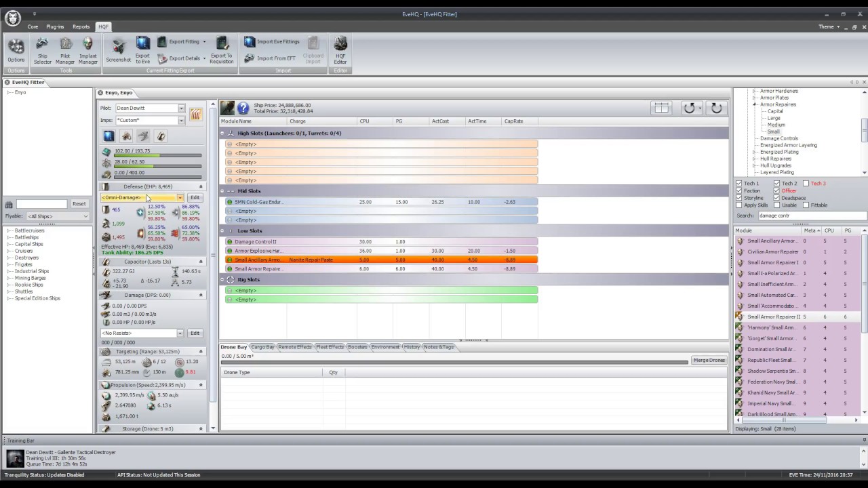This screenshot has width=868, height=488.
Task: Click the ship filter text box
Action: coord(41,204)
